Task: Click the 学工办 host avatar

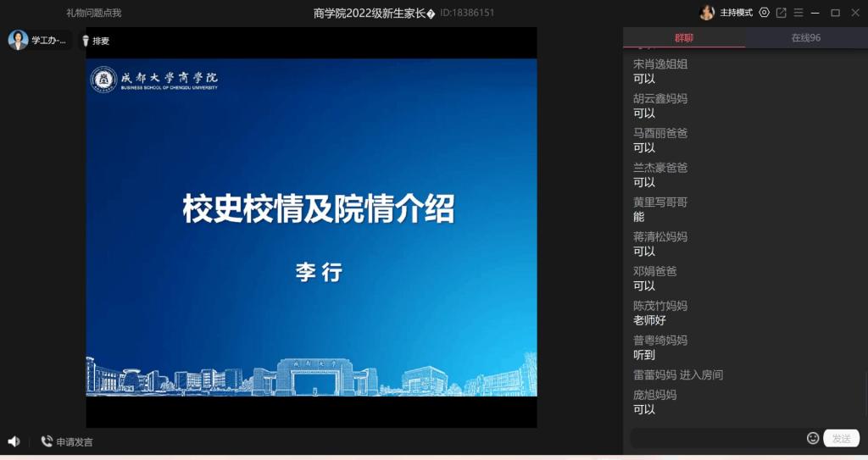Action: pyautogui.click(x=18, y=40)
